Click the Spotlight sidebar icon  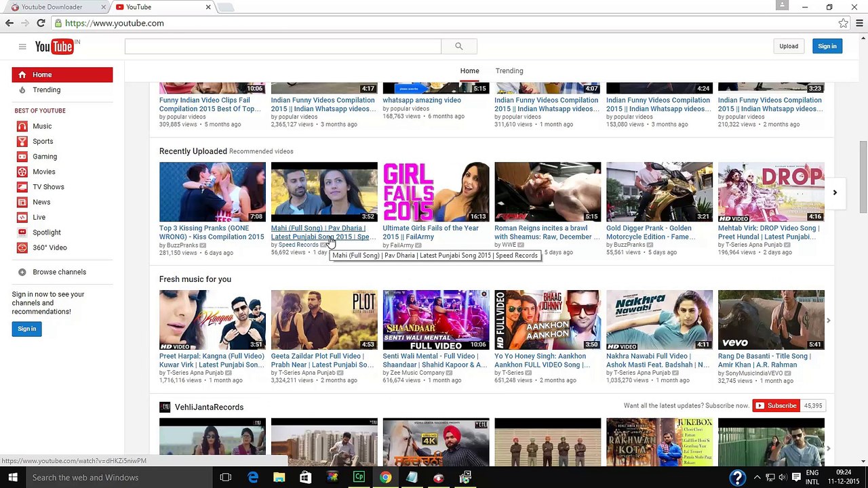click(22, 232)
